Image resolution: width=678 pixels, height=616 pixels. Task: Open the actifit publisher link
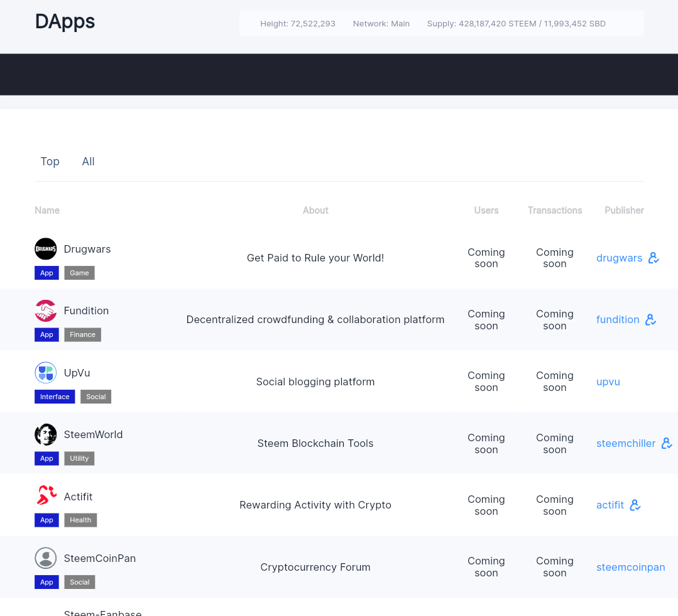[x=610, y=505]
